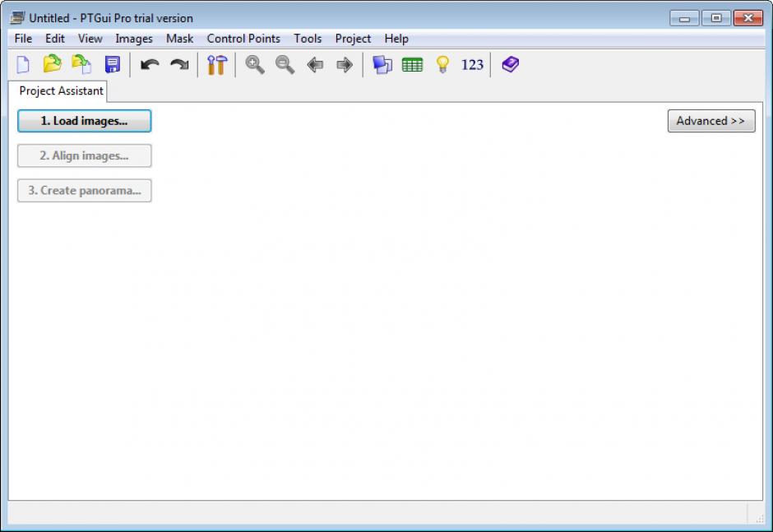
Task: Open the Edit menu
Action: click(55, 39)
